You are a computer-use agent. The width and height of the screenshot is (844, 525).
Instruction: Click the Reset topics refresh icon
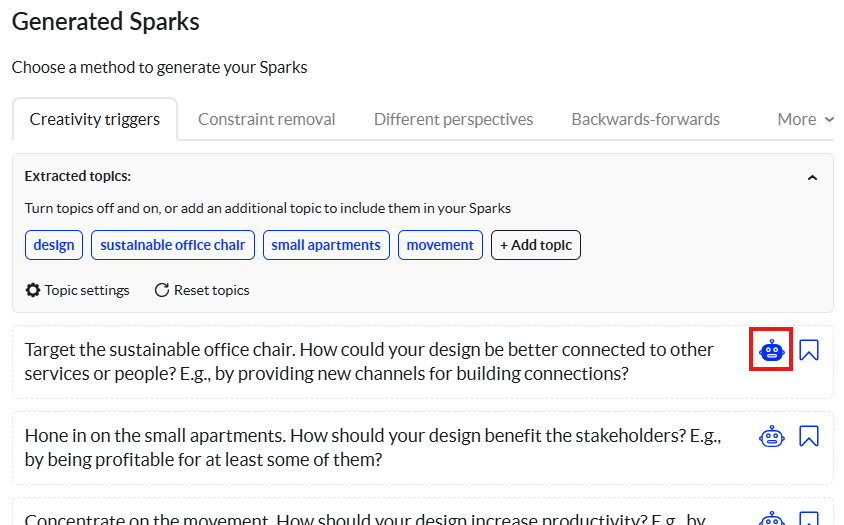click(162, 290)
